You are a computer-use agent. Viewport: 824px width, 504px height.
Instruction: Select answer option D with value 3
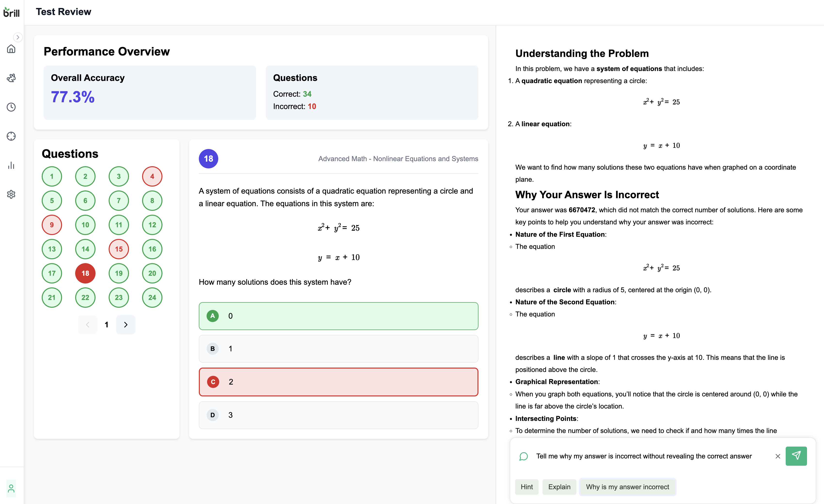[338, 415]
